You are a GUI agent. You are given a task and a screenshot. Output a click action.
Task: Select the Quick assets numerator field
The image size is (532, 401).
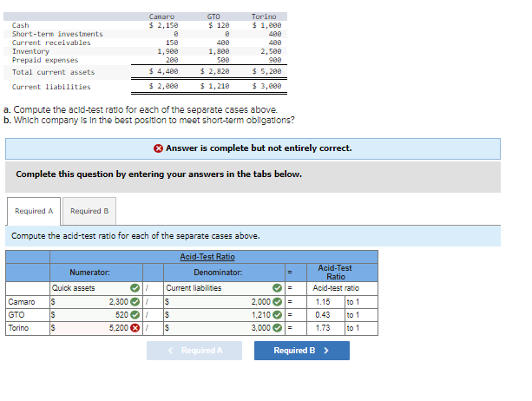click(96, 288)
